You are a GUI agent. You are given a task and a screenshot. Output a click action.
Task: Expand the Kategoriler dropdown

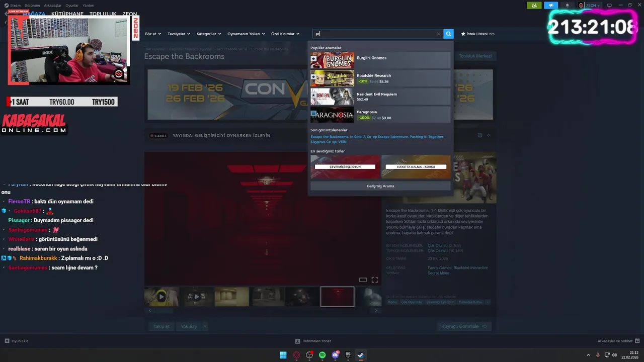pos(208,34)
